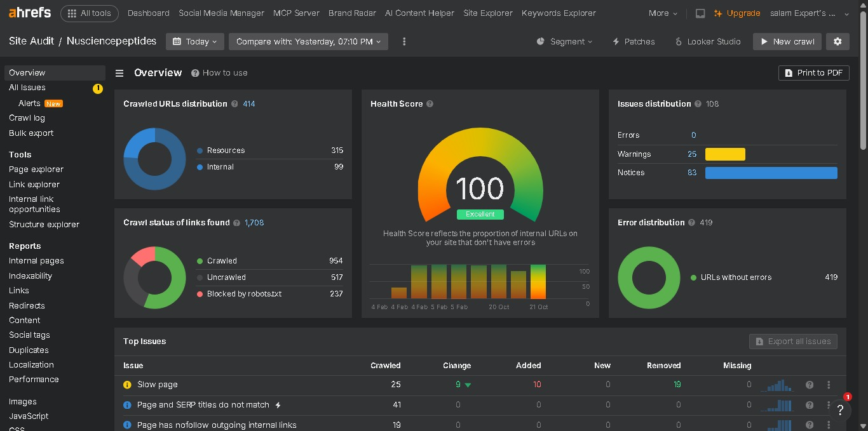Open Social Media Manager
The width and height of the screenshot is (868, 431).
(x=221, y=13)
